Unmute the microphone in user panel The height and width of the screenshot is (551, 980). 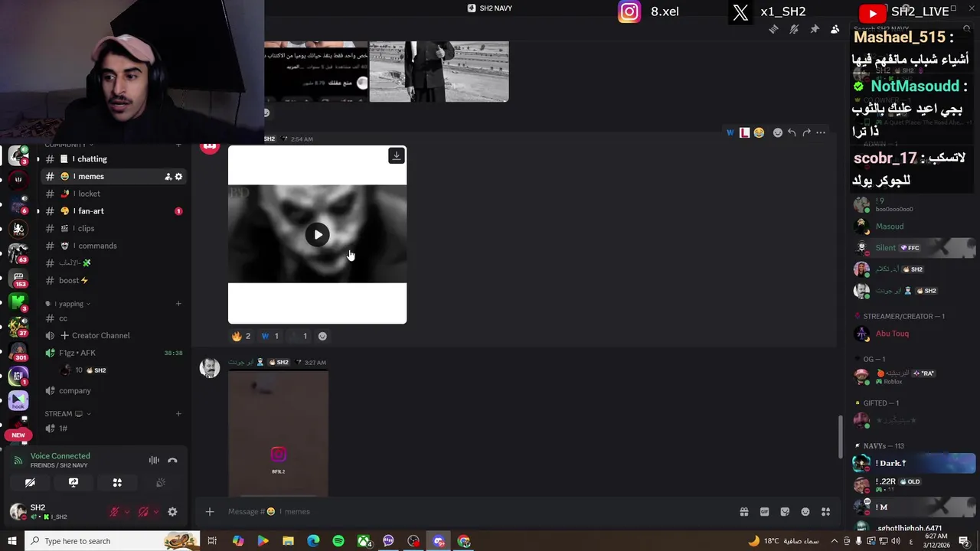click(113, 512)
